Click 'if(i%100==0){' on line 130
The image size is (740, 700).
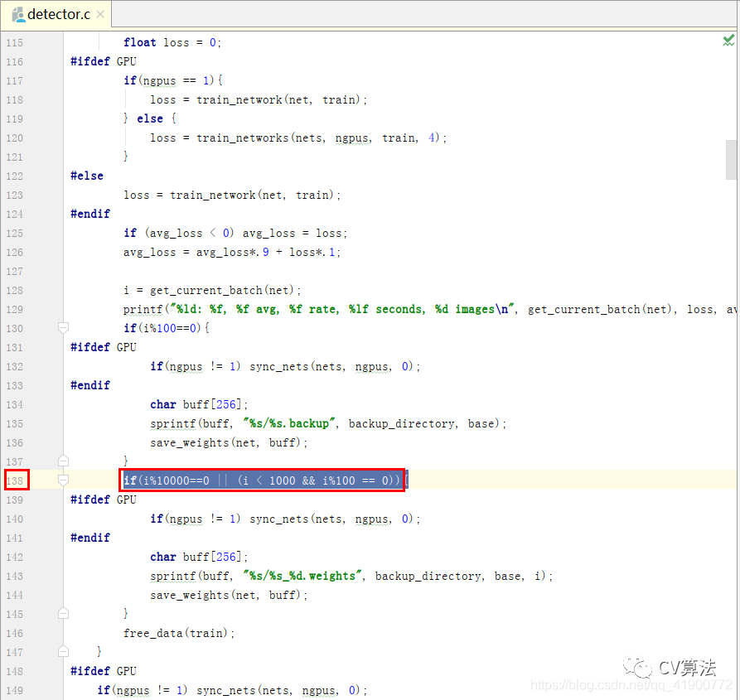(167, 328)
